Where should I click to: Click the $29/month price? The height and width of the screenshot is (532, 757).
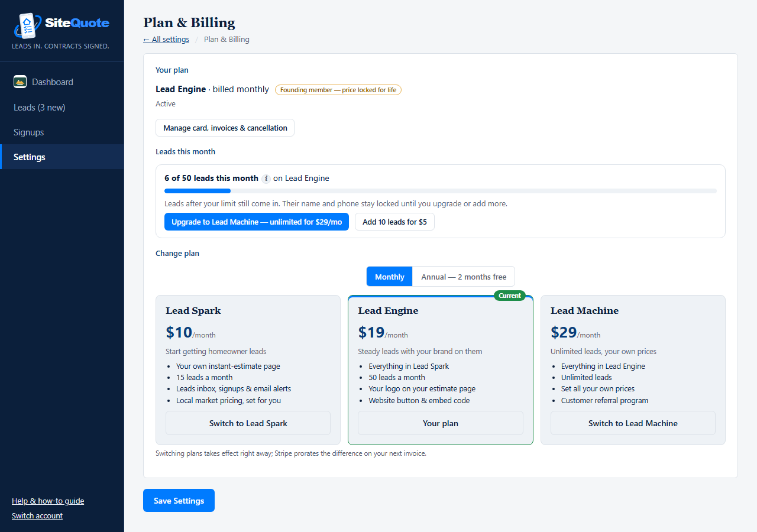[575, 333]
